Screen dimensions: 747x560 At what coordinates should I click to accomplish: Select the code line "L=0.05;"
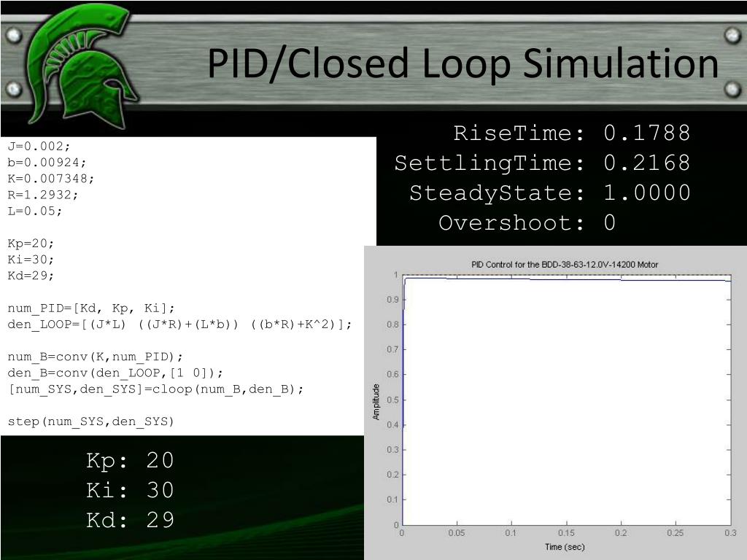(x=35, y=211)
